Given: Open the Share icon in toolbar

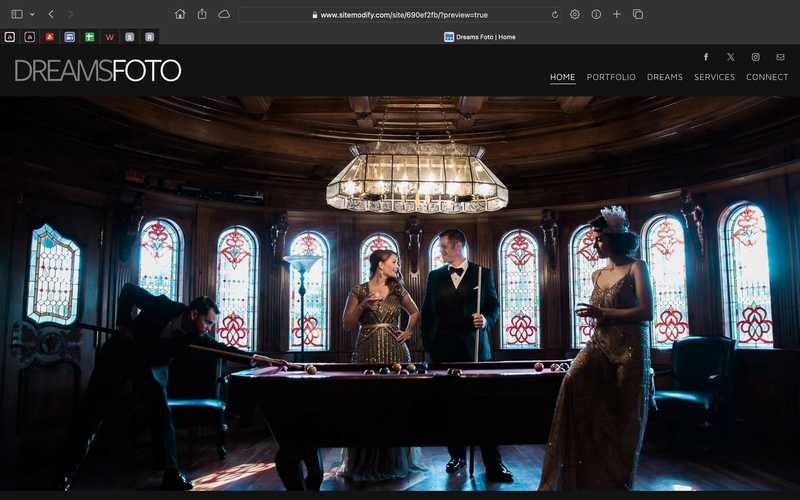Looking at the screenshot, I should click(202, 14).
